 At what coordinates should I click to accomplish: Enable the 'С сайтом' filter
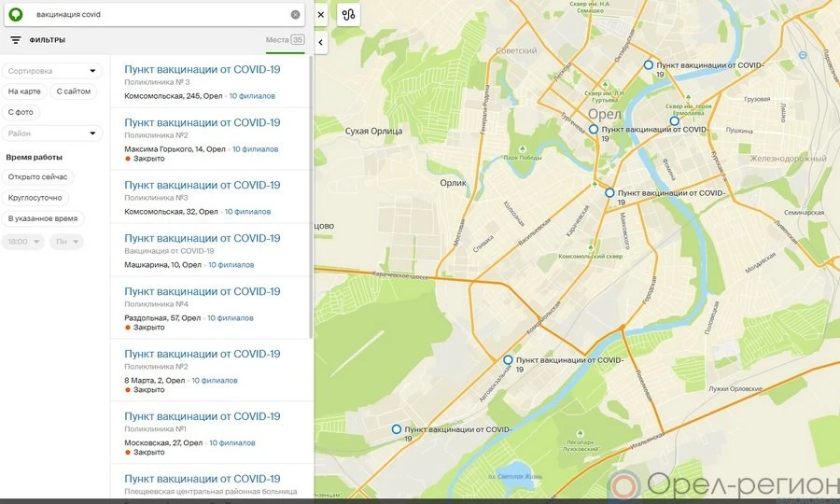74,91
